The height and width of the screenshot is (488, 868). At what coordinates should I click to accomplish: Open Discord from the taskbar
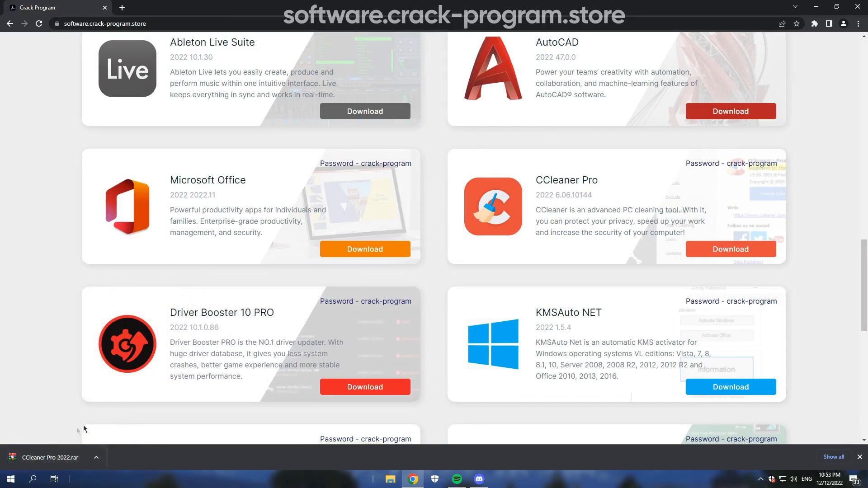coord(479,479)
